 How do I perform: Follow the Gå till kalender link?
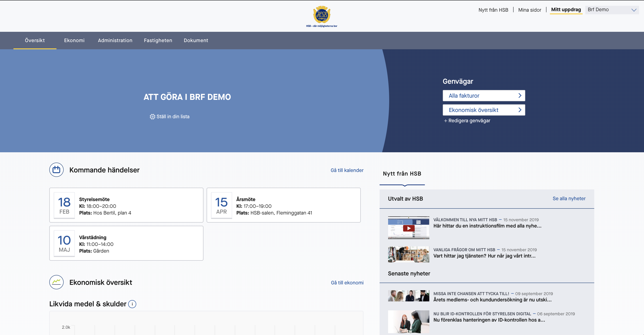(347, 170)
